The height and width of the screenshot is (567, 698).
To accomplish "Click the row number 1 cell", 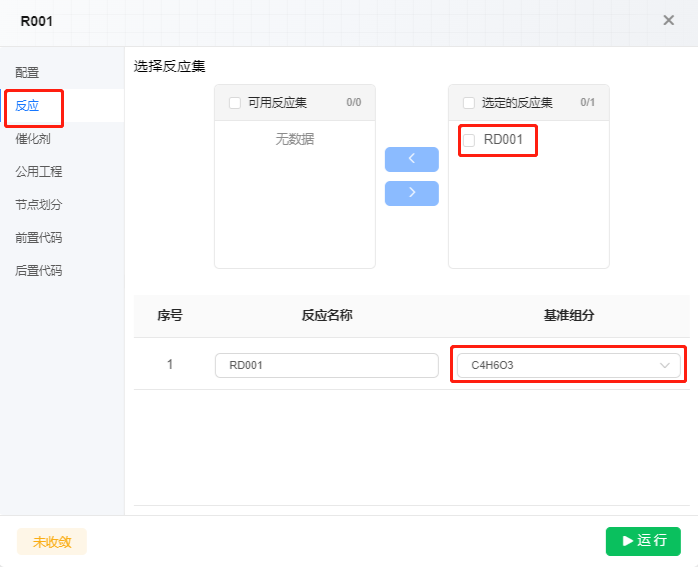I will 170,364.
